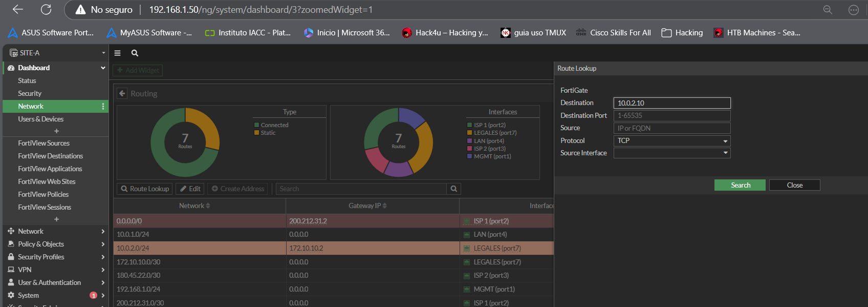Click the search magnifier beside routing search box
This screenshot has height=307, width=868.
pos(453,189)
